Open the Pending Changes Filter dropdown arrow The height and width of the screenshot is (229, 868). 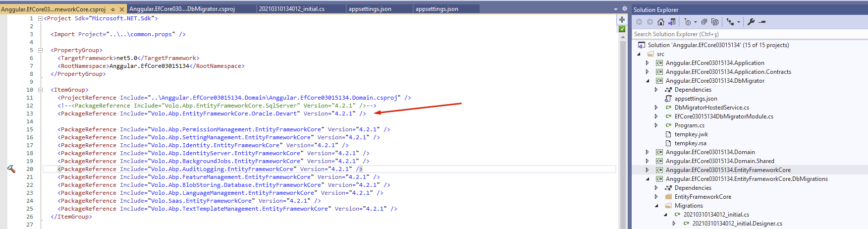point(696,22)
